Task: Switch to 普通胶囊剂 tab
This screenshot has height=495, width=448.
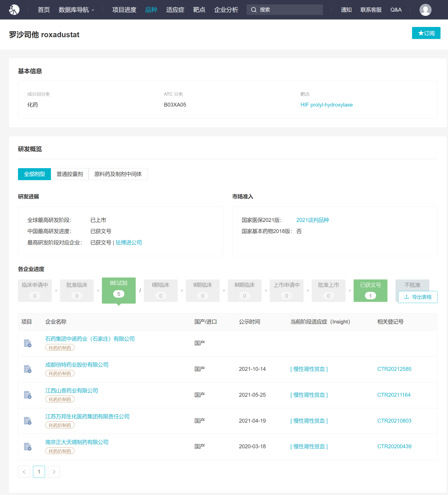Action: coord(70,174)
